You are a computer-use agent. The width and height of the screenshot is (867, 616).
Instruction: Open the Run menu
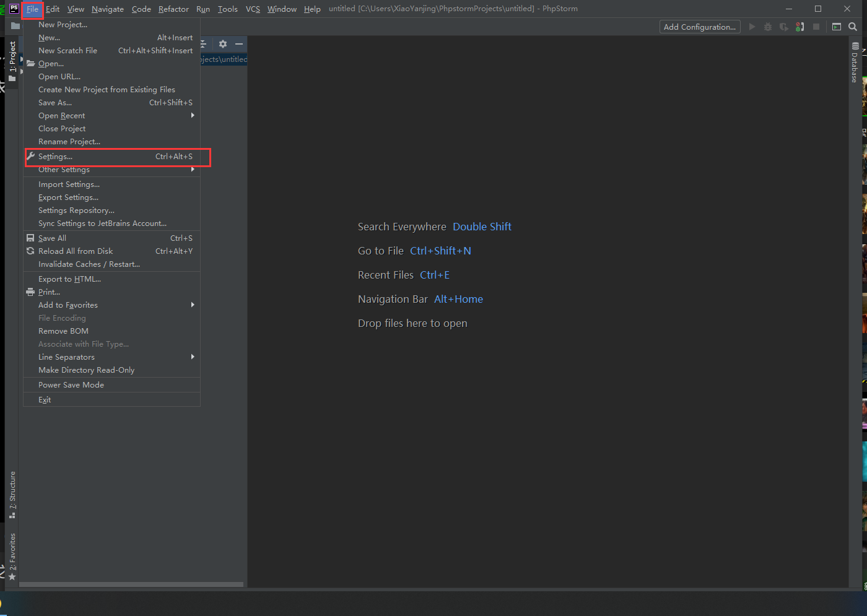(x=203, y=9)
